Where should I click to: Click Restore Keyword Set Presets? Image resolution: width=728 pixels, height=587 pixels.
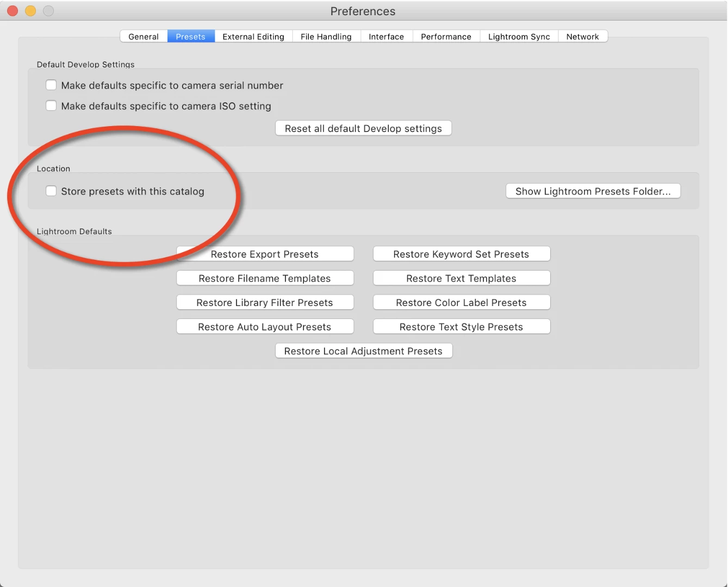tap(462, 254)
